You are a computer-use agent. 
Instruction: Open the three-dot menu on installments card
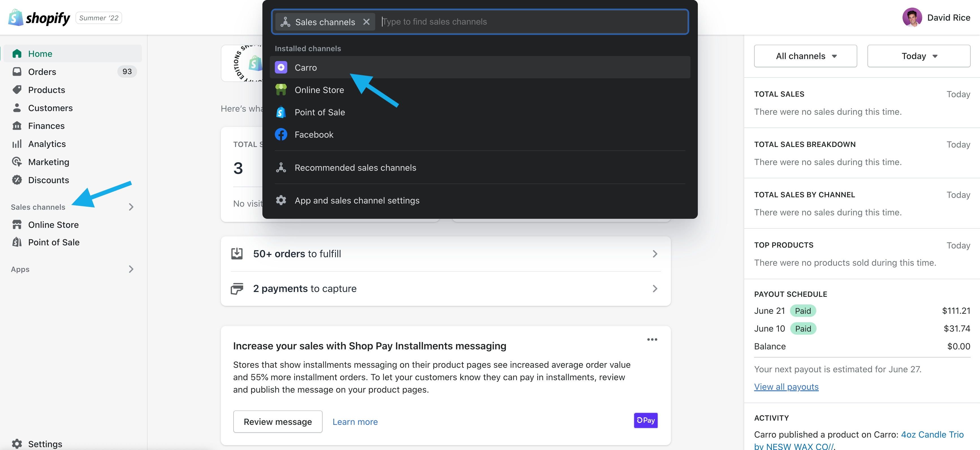pos(652,339)
